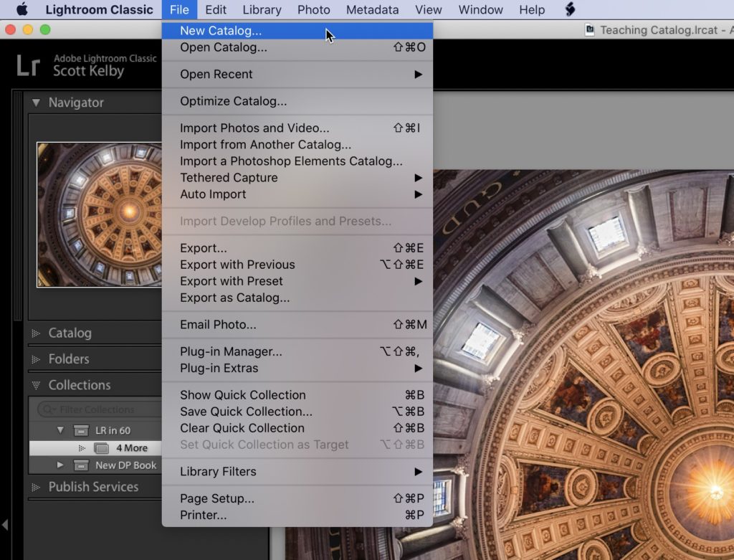
Task: Click the Apple menu icon
Action: 22,10
